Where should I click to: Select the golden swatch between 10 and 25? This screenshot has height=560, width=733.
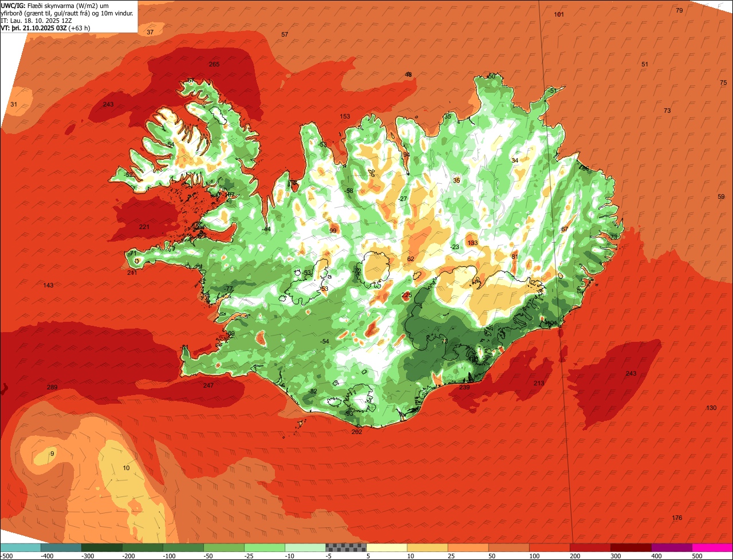(x=428, y=547)
